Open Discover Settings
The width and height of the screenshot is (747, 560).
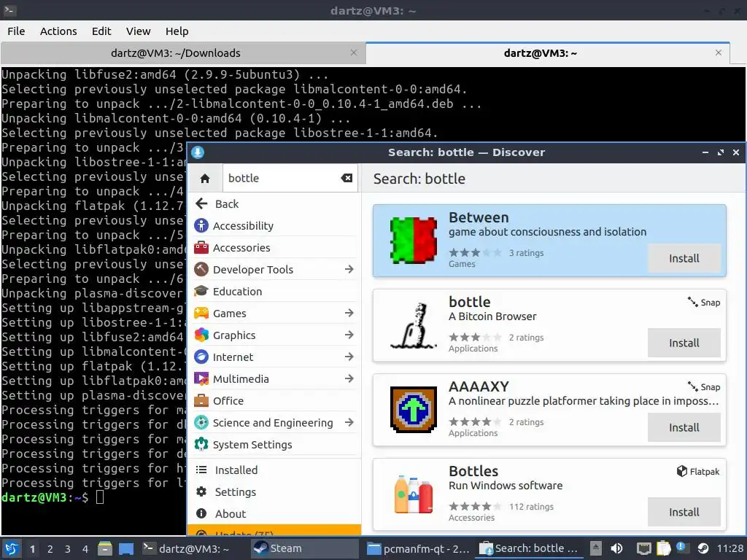coord(274,492)
